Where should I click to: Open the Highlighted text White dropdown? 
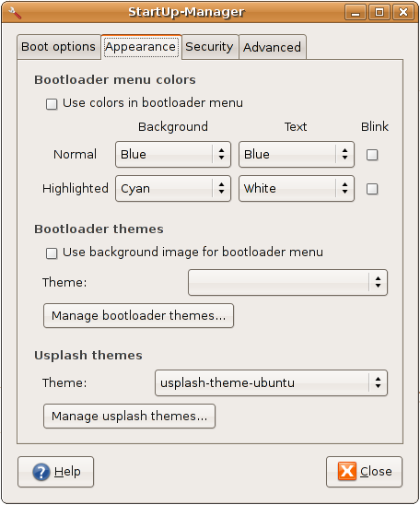point(297,188)
